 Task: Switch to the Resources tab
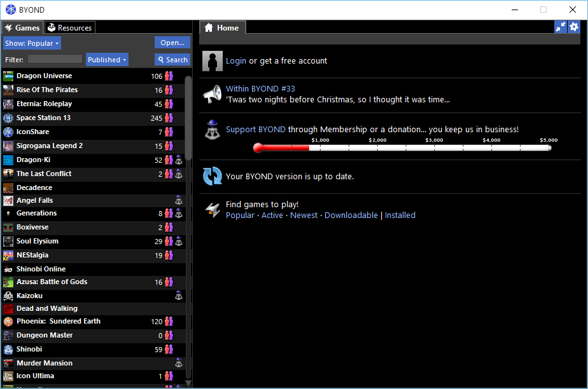tap(70, 28)
